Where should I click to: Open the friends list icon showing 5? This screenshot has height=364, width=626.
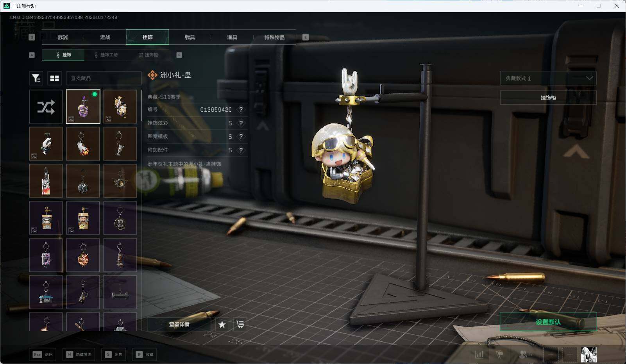tap(526, 355)
